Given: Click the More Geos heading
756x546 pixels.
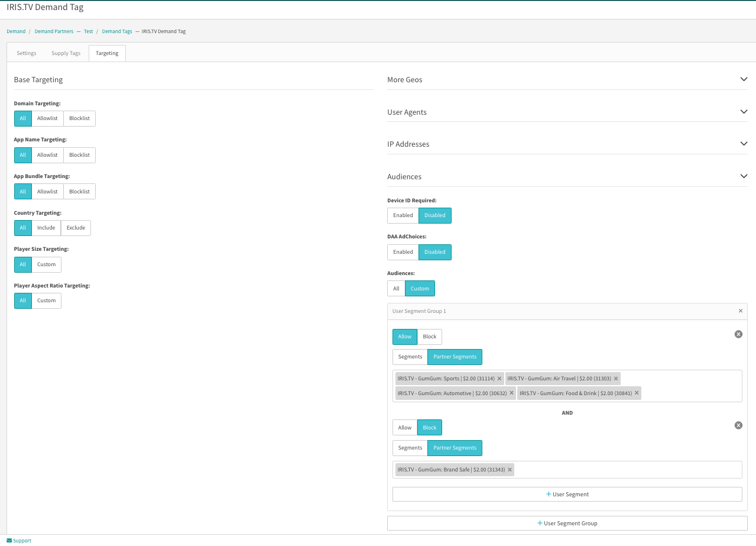Looking at the screenshot, I should click(405, 80).
